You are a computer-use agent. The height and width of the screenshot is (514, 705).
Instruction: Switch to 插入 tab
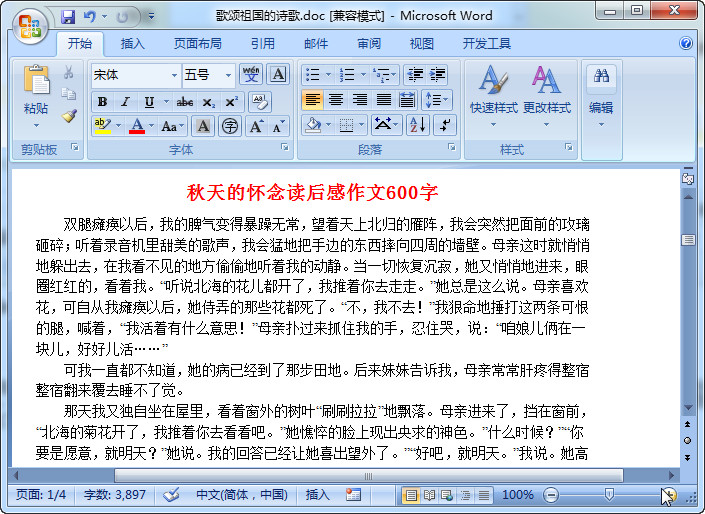point(133,44)
